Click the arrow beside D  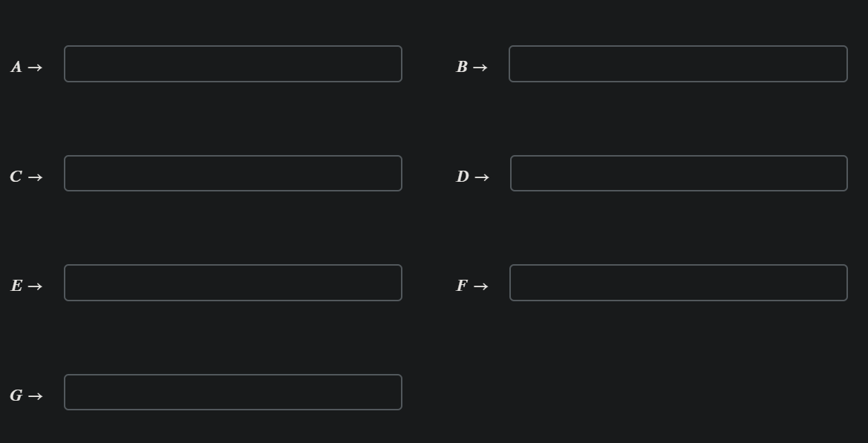pos(483,177)
